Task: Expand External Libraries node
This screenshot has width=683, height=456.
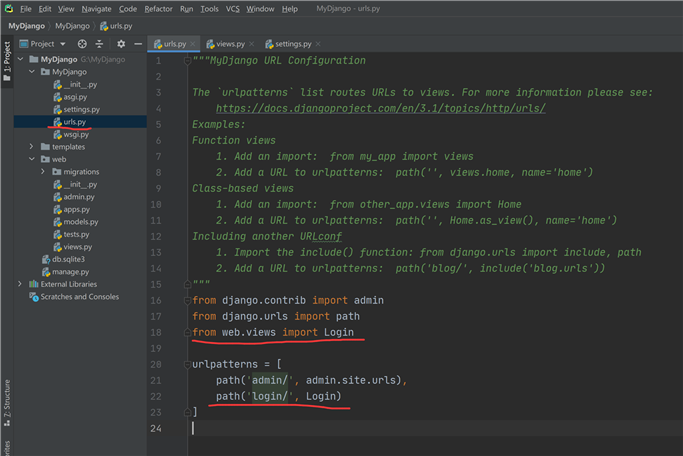Action: (x=20, y=284)
